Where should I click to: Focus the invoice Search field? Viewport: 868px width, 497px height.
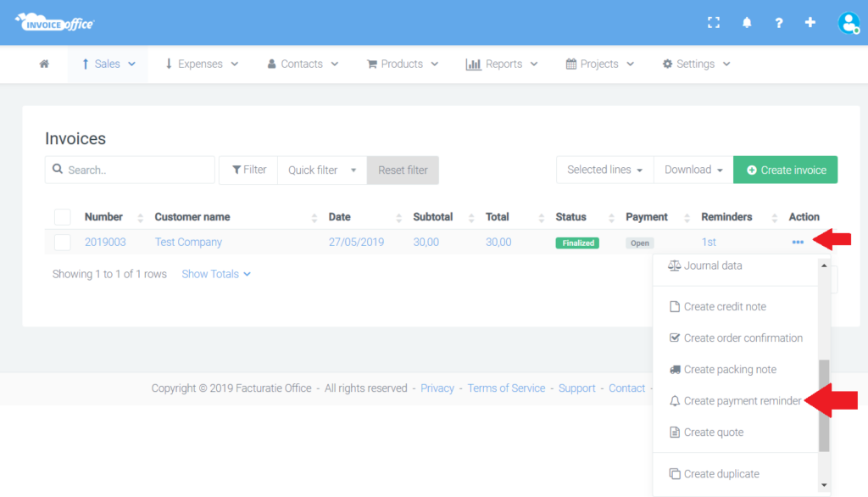coord(130,170)
